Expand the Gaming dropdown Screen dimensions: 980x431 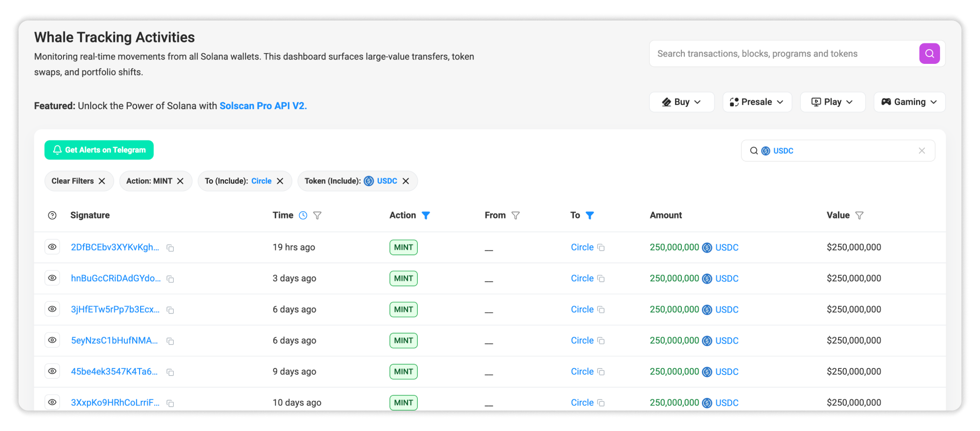(909, 102)
